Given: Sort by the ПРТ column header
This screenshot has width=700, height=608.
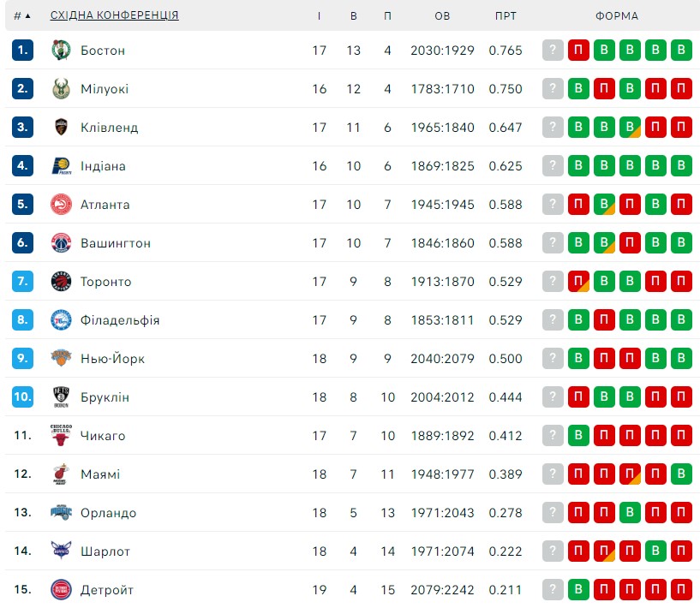Looking at the screenshot, I should (x=506, y=16).
